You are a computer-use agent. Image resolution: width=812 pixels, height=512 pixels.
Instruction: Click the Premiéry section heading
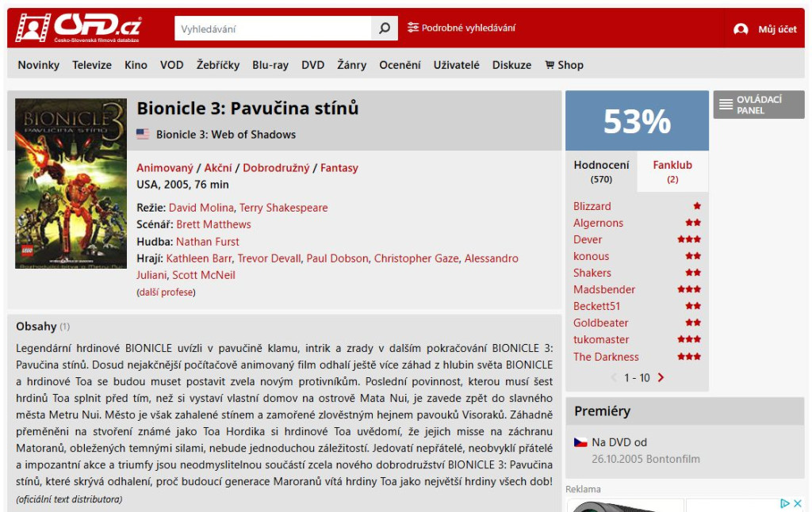pos(602,411)
